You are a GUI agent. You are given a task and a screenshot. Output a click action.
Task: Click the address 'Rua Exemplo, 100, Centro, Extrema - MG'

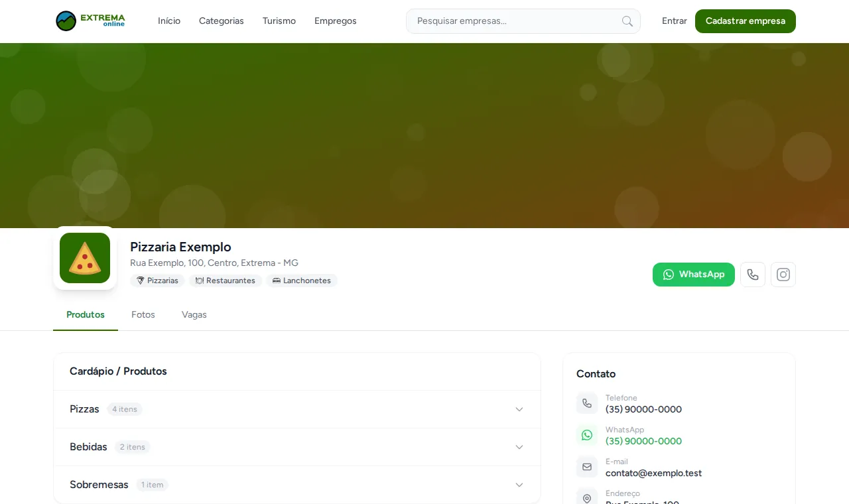pos(214,263)
